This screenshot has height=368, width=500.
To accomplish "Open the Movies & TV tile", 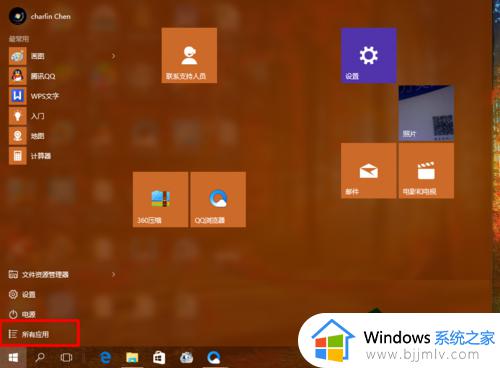I will point(426,171).
